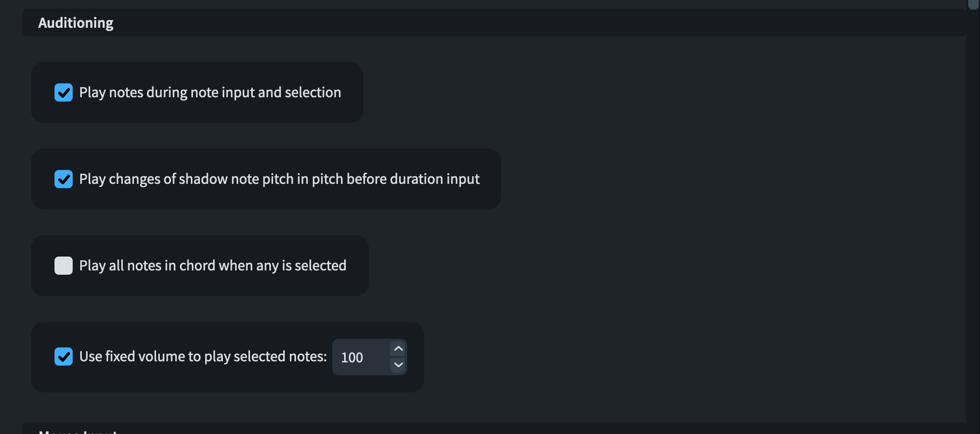Decrease fixed volume with the down arrow
Image resolution: width=980 pixels, height=434 pixels.
click(x=398, y=365)
